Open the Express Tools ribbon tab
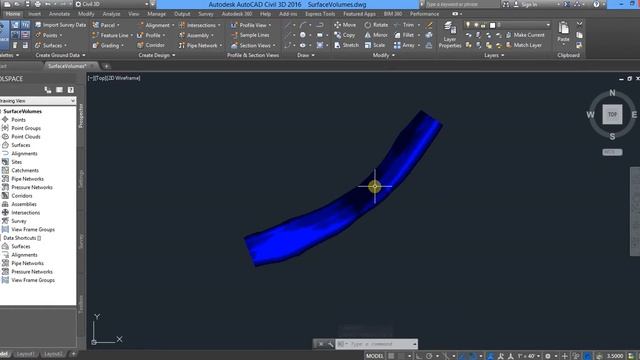 click(320, 14)
